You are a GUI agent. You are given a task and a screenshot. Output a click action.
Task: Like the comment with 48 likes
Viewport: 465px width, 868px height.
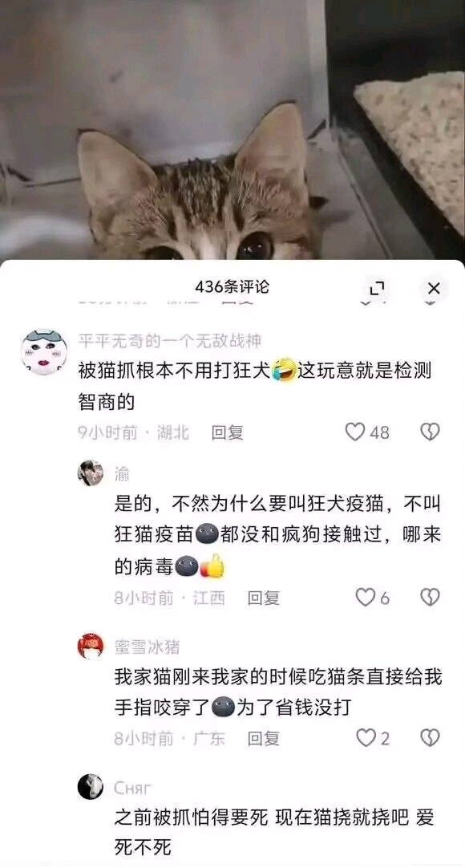pos(355,432)
